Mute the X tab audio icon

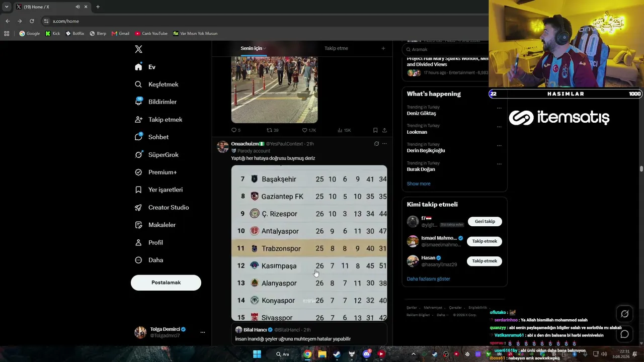click(77, 7)
